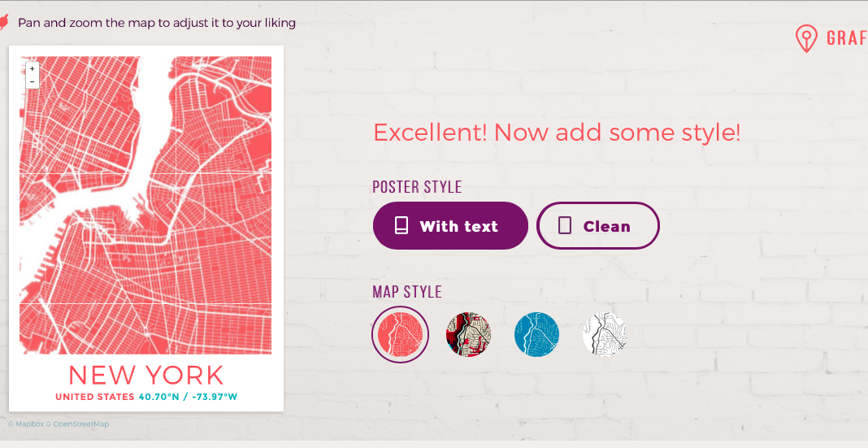
Task: Choose the black and red map style
Action: click(x=468, y=334)
